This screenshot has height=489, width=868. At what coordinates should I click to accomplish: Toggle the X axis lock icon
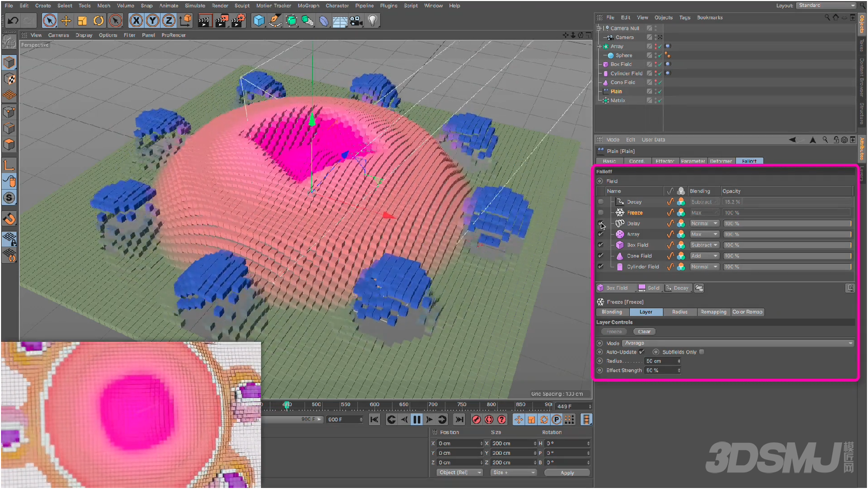coord(136,21)
